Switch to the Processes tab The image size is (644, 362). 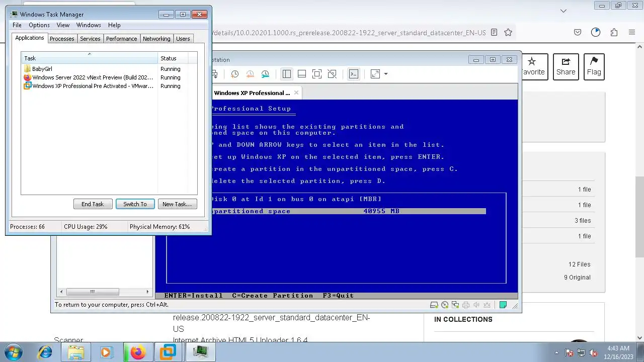coord(62,39)
